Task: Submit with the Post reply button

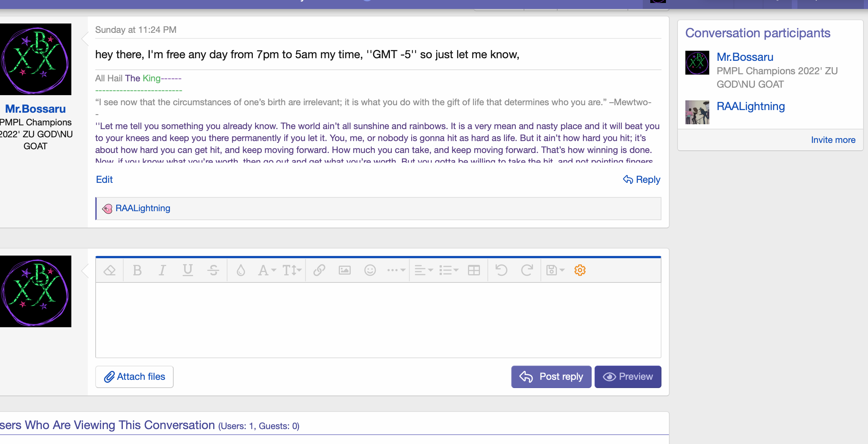Action: click(x=551, y=377)
